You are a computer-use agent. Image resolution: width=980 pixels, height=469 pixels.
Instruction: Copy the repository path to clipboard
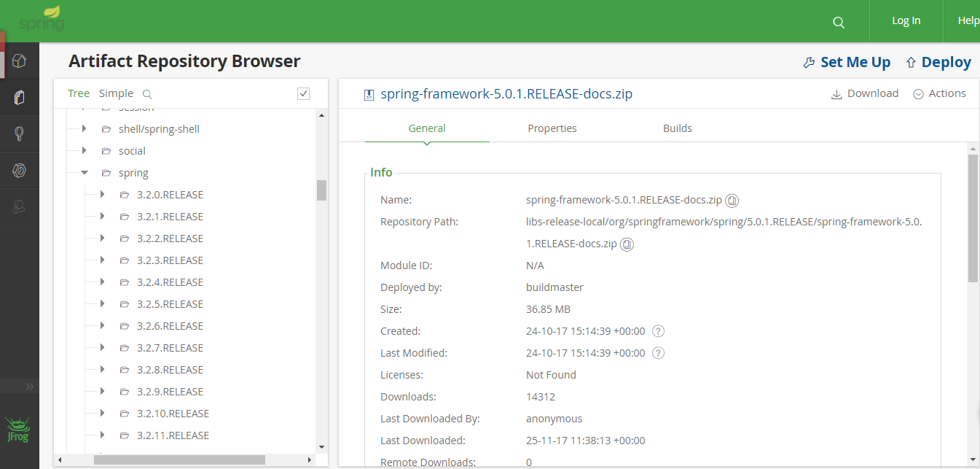[627, 244]
